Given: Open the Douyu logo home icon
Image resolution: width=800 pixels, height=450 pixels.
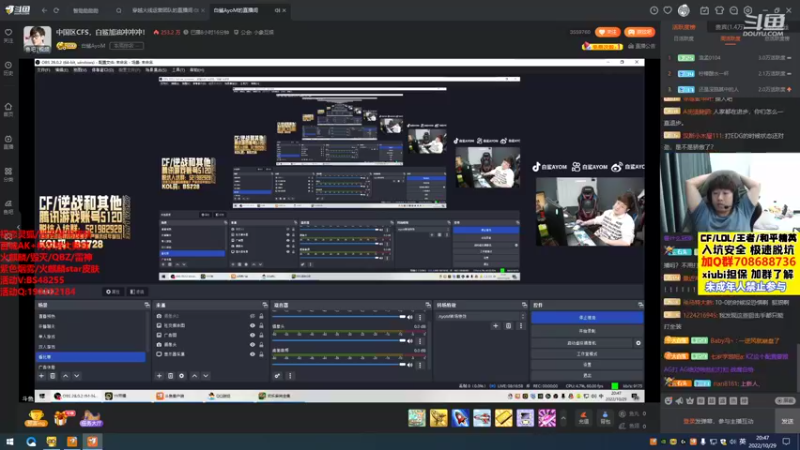Looking at the screenshot, I should point(17,10).
